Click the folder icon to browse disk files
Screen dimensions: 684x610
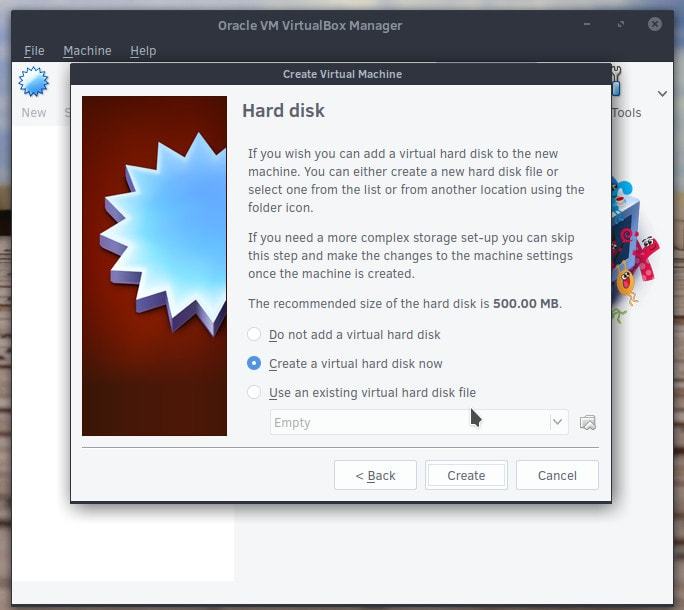point(587,423)
